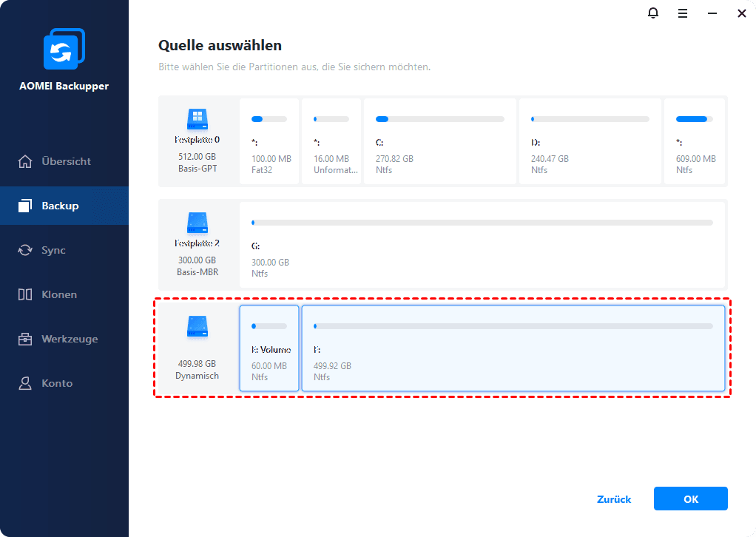Viewport: 756px width, 537px height.
Task: Click the 512.00 GB size text
Action: pos(198,157)
